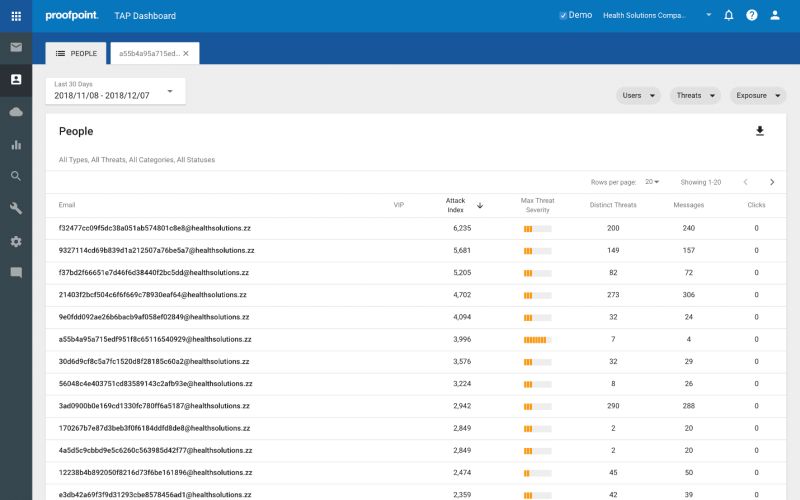Click the 6,235 attack index value
The image size is (800, 500).
[x=462, y=228]
